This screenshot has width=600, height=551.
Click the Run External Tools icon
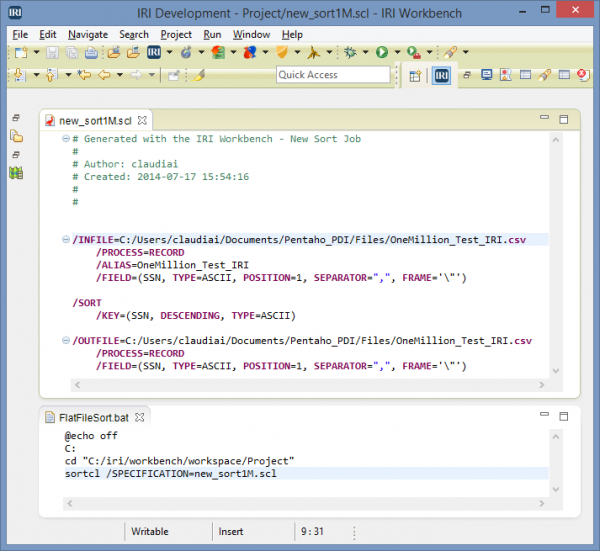tap(414, 52)
